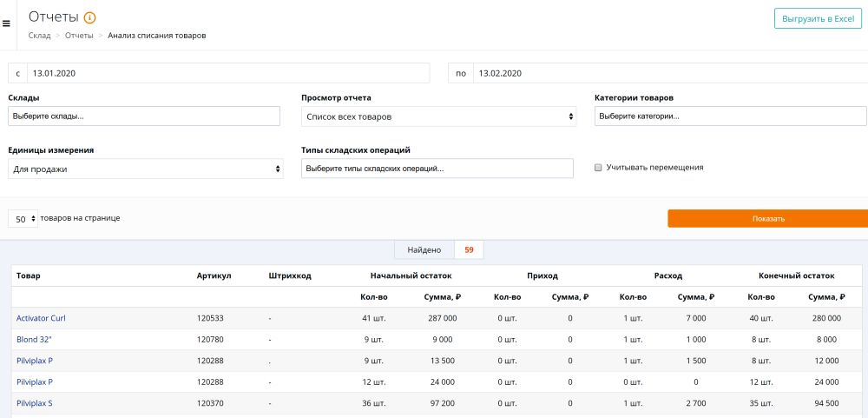
Task: Open Pilviplax P link in 12 шт. row
Action: pos(35,382)
